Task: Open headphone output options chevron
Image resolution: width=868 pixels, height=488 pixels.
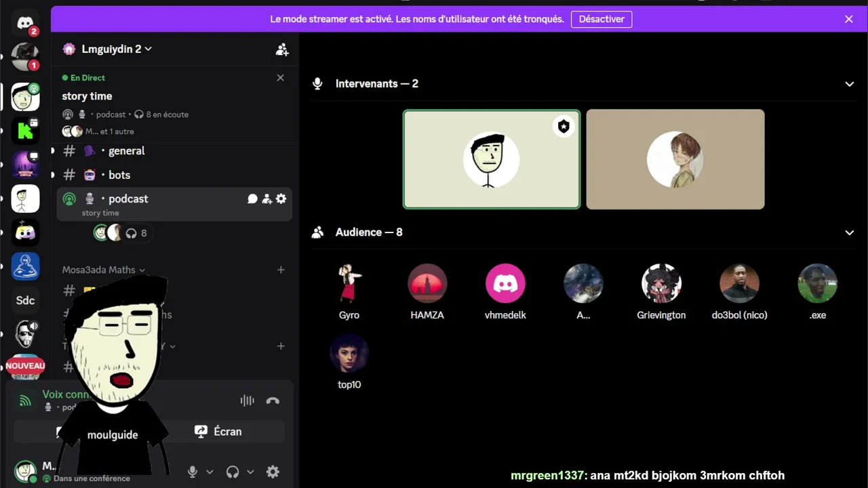Action: (x=250, y=472)
